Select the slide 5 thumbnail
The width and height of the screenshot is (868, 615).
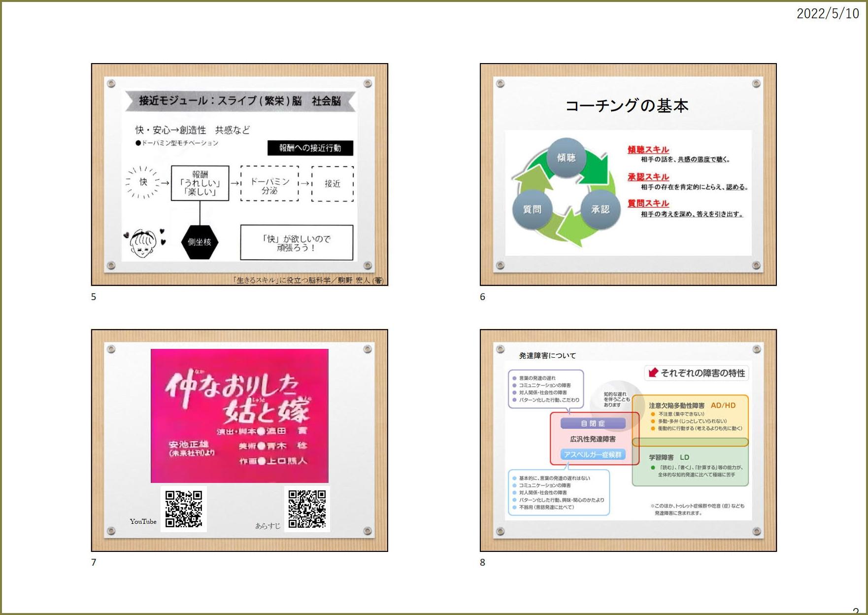pyautogui.click(x=239, y=174)
